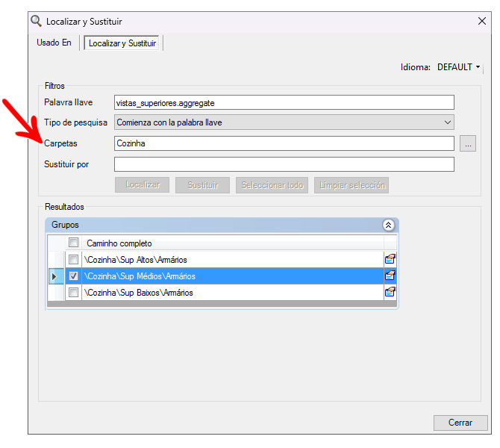500x448 pixels.
Task: Click the Palavra llave text field
Action: click(x=284, y=102)
